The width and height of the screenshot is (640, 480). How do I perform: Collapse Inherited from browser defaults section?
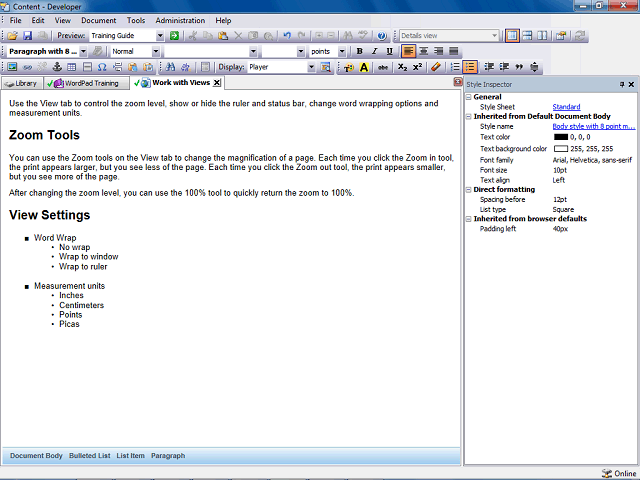(469, 219)
